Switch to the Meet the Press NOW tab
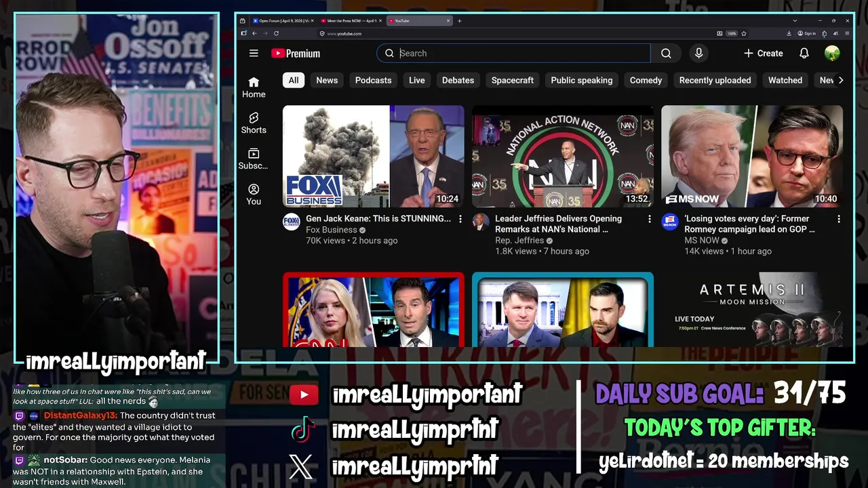 click(351, 21)
